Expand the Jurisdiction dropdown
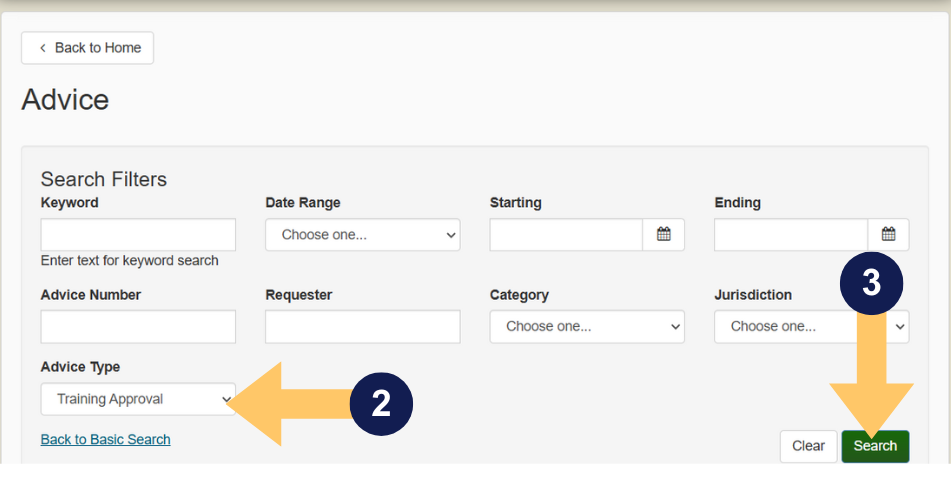This screenshot has width=951, height=480. coord(810,327)
